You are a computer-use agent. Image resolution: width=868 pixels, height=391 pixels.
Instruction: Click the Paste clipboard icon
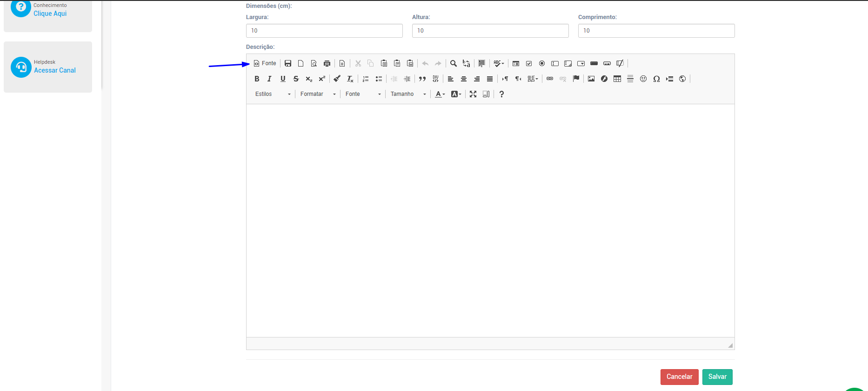[384, 63]
